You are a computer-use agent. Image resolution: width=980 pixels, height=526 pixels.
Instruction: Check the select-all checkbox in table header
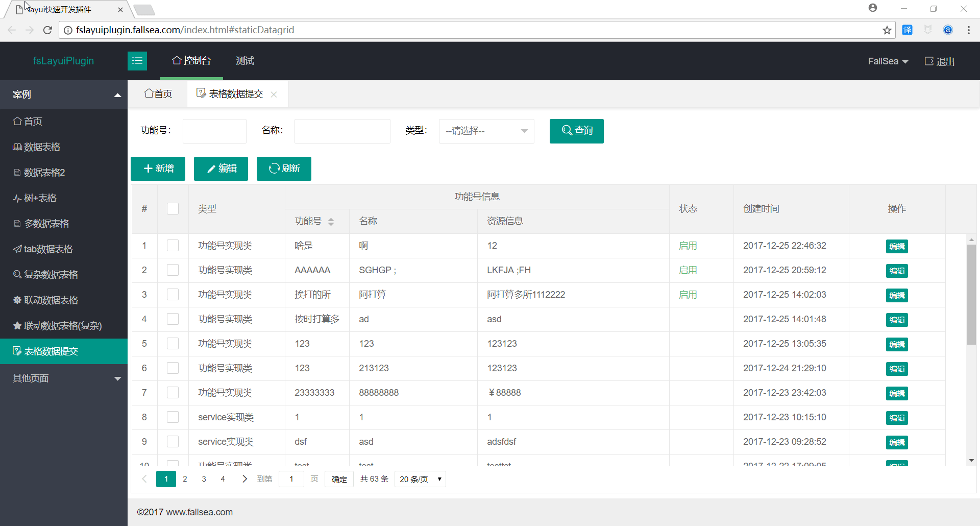tap(173, 209)
